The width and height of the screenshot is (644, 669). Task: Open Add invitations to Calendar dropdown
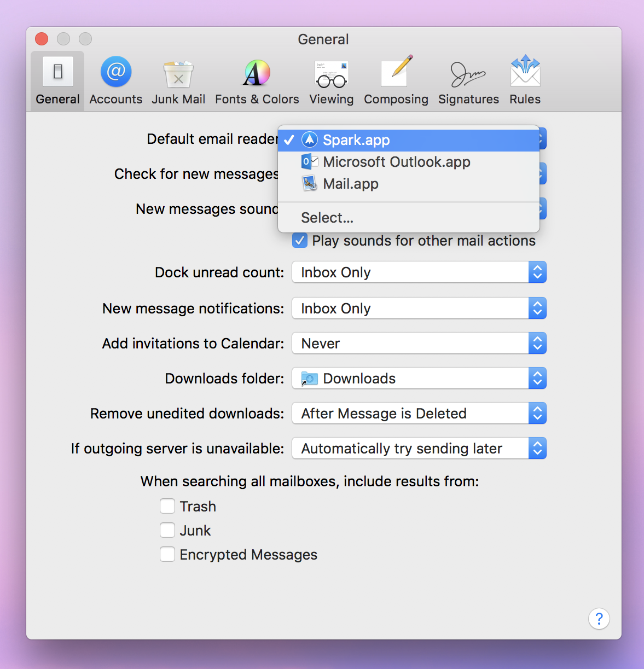click(x=419, y=344)
